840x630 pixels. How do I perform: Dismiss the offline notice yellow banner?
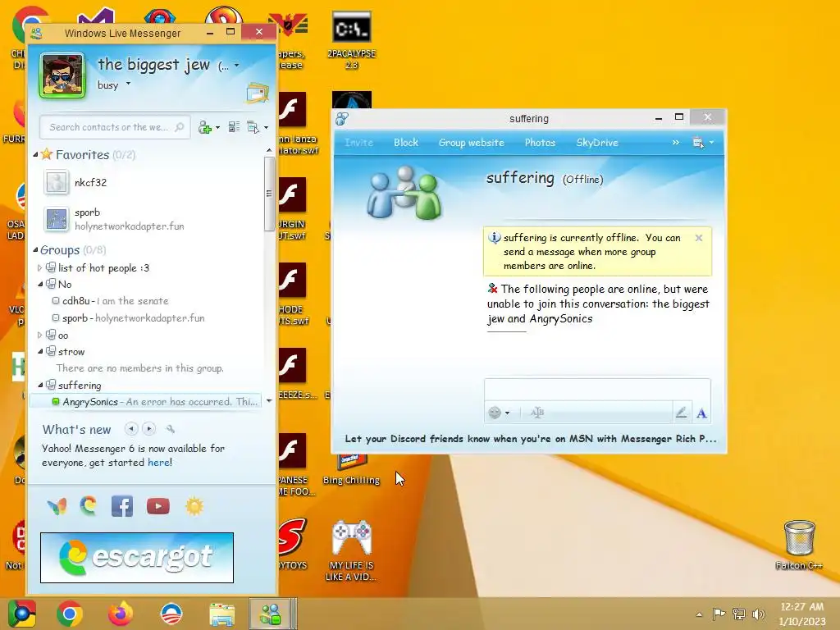click(x=699, y=238)
